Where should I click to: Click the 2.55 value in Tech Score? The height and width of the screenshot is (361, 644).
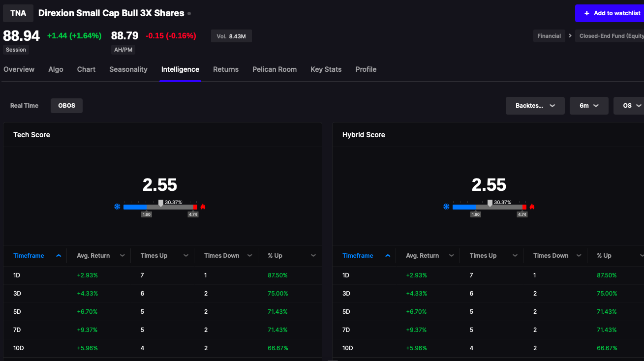coord(160,185)
